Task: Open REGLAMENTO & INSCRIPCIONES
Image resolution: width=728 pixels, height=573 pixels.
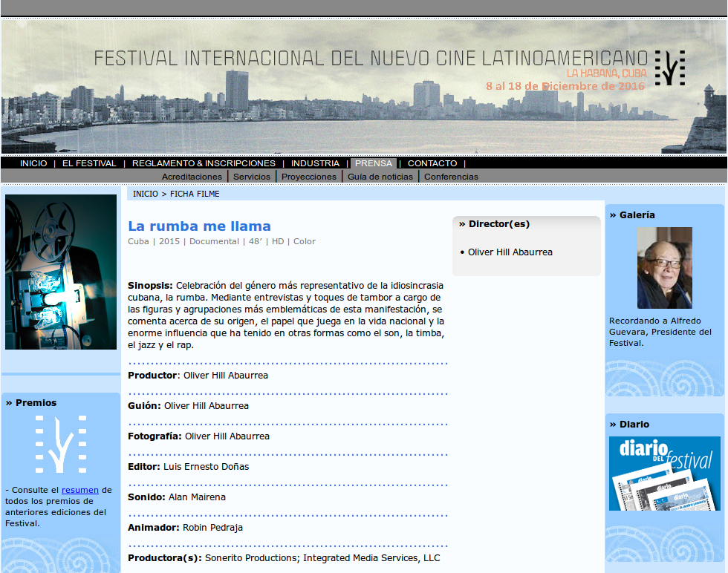Action: tap(203, 163)
